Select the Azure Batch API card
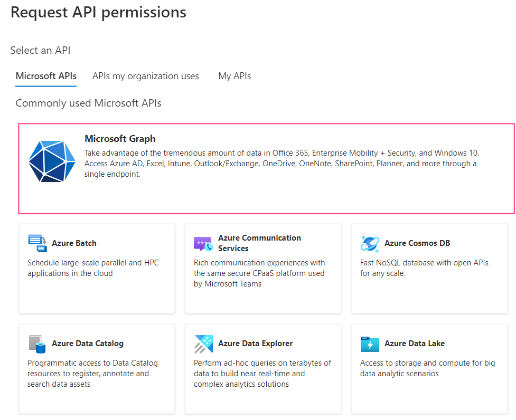Viewport: 516px width, 420px height. [x=97, y=268]
